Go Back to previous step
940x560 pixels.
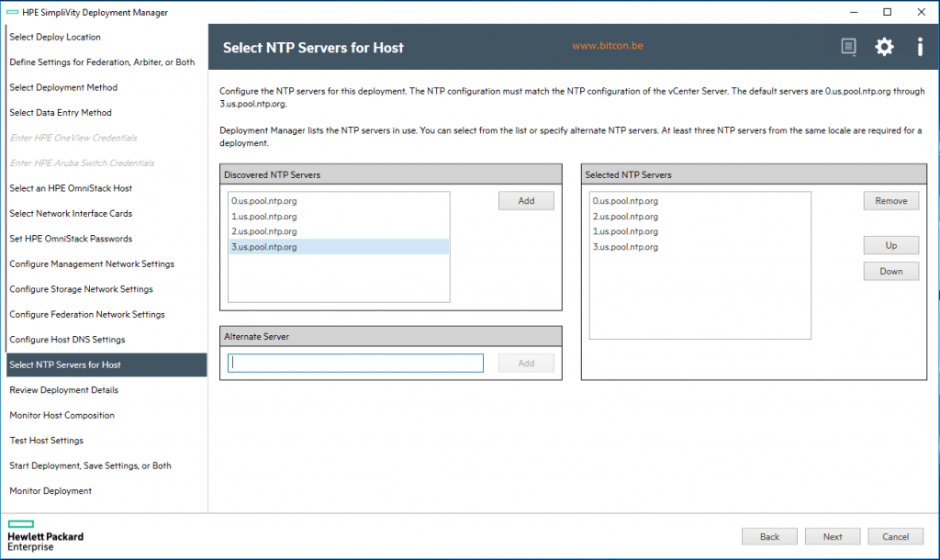tap(769, 537)
